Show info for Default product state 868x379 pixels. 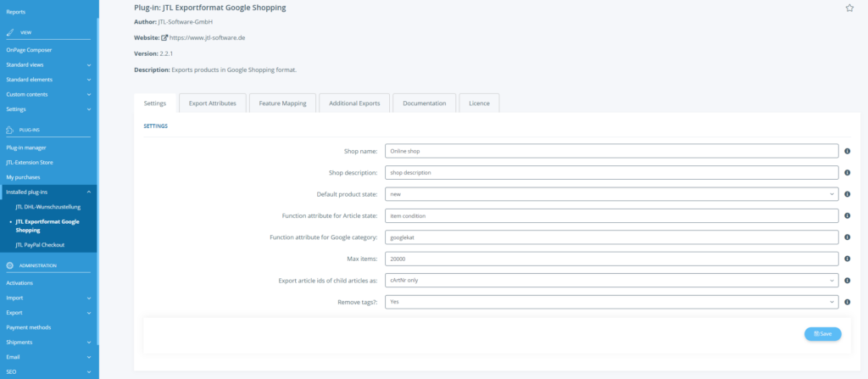(x=847, y=194)
